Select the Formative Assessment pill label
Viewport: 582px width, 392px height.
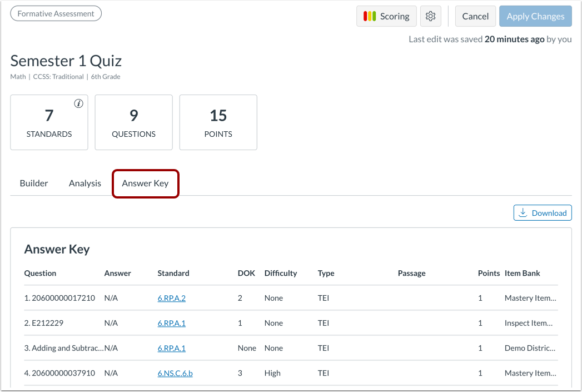(56, 13)
